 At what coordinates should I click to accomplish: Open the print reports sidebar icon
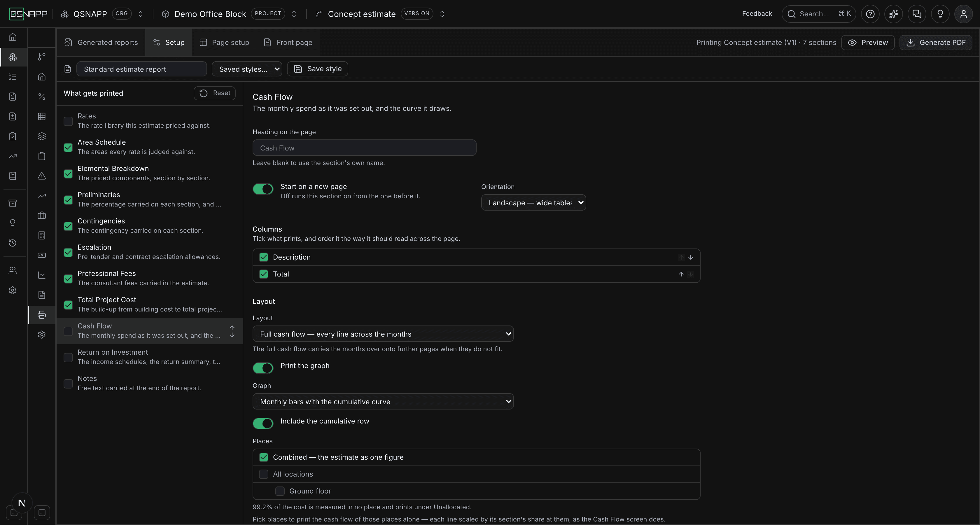pyautogui.click(x=42, y=315)
